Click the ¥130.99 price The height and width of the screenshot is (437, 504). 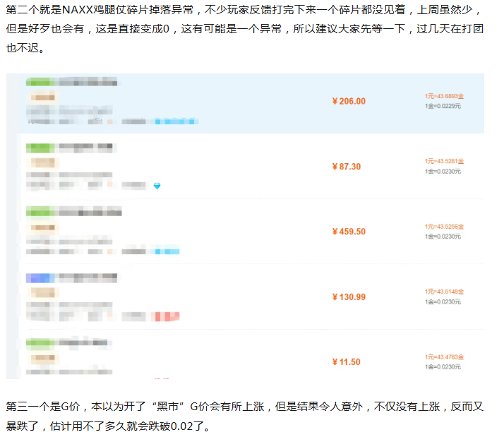coord(349,297)
